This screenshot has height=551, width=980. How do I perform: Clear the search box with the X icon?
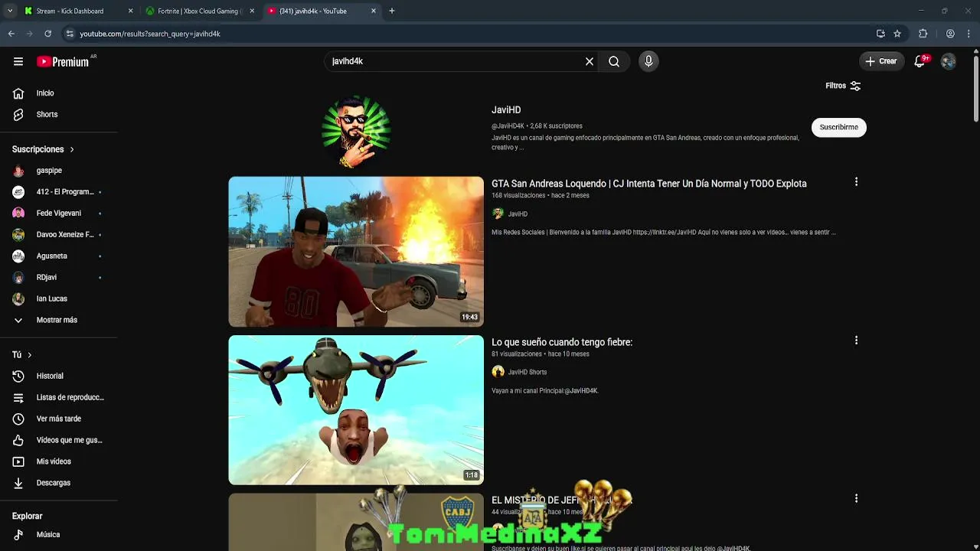tap(590, 61)
